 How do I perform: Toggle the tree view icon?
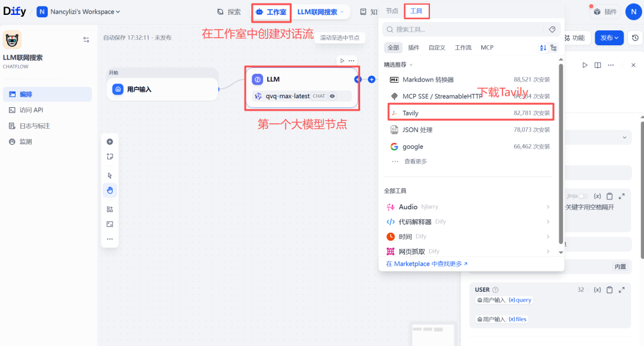coord(553,48)
